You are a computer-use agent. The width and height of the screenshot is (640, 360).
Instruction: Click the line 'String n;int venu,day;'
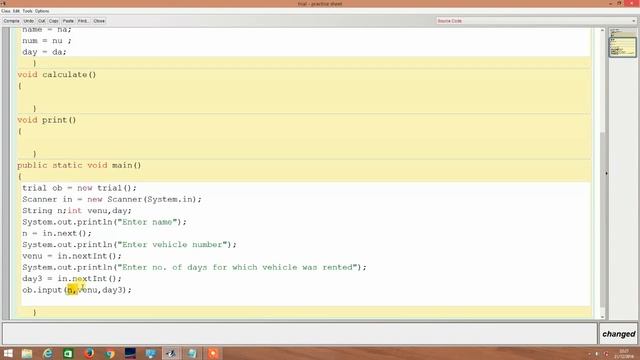[x=77, y=211]
